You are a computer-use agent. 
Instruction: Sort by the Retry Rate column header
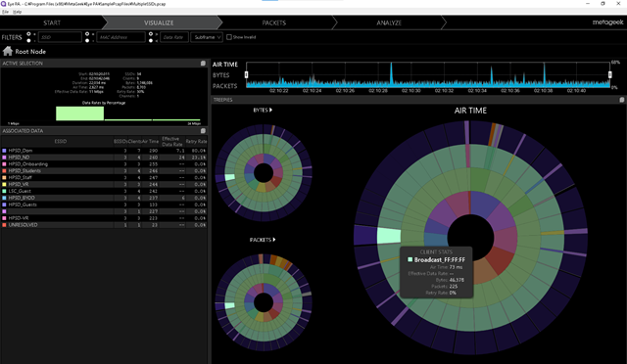[196, 142]
